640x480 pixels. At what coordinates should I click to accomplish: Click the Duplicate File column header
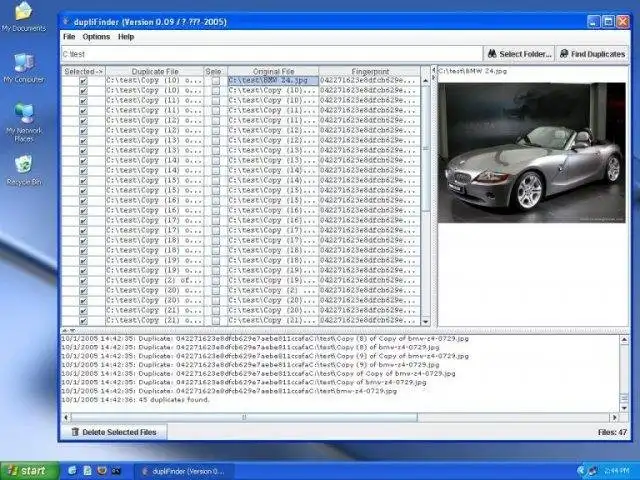(x=155, y=71)
